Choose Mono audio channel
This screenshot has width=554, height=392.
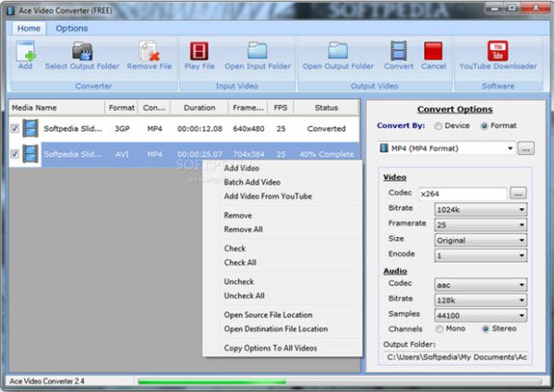440,327
